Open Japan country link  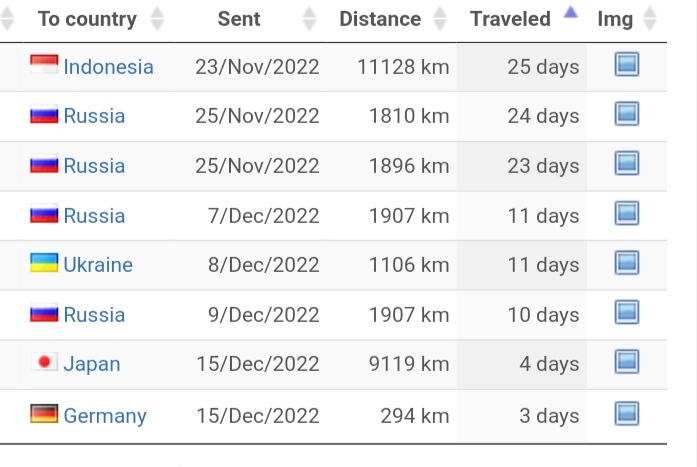coord(92,364)
